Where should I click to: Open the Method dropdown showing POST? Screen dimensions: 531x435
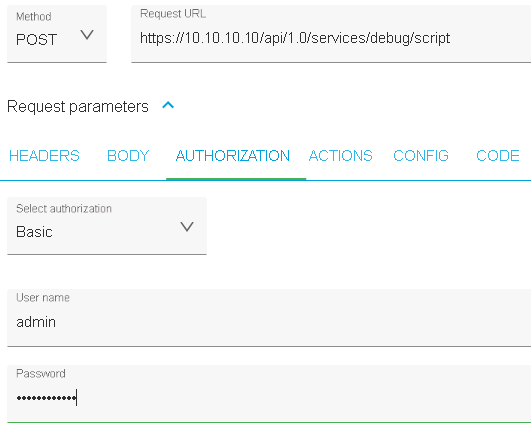pos(57,34)
